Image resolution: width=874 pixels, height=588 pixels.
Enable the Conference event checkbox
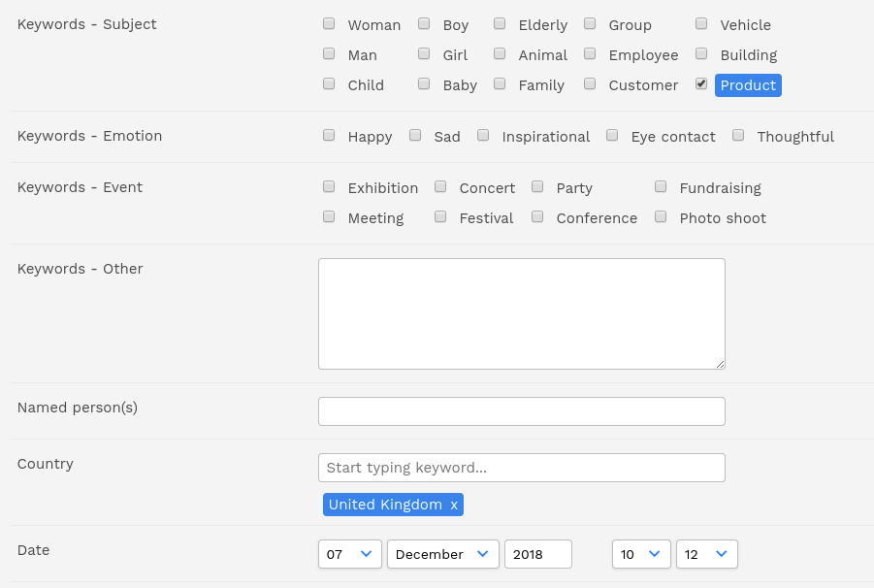point(537,216)
